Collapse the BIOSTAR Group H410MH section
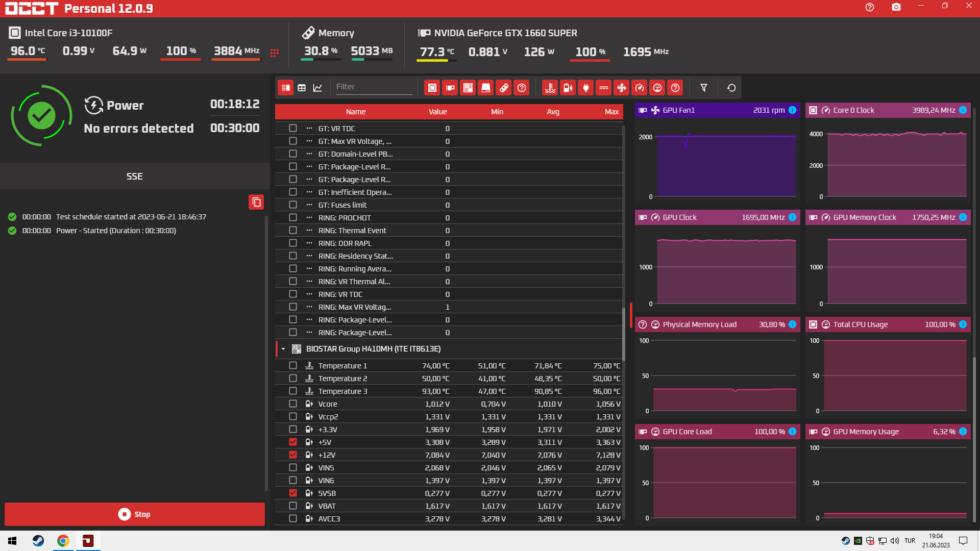The image size is (980, 551). point(283,349)
